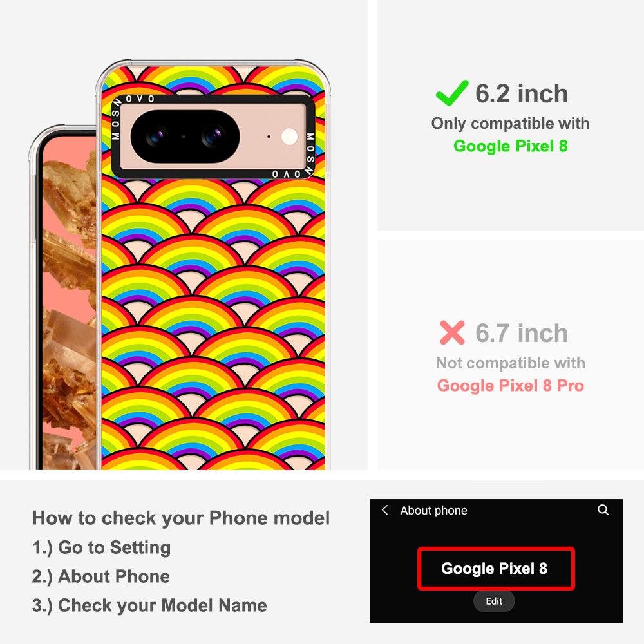The image size is (644, 644).
Task: Click the 6.2 inch heading
Action: (522, 93)
